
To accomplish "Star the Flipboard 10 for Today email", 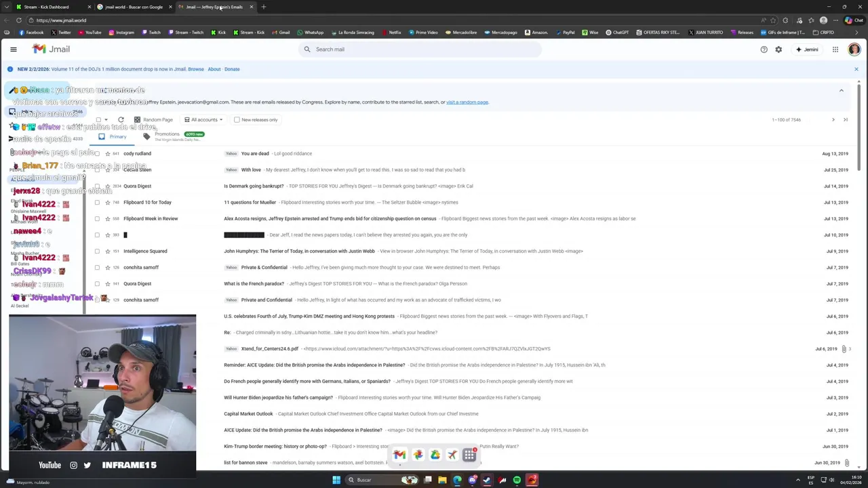I will (106, 203).
